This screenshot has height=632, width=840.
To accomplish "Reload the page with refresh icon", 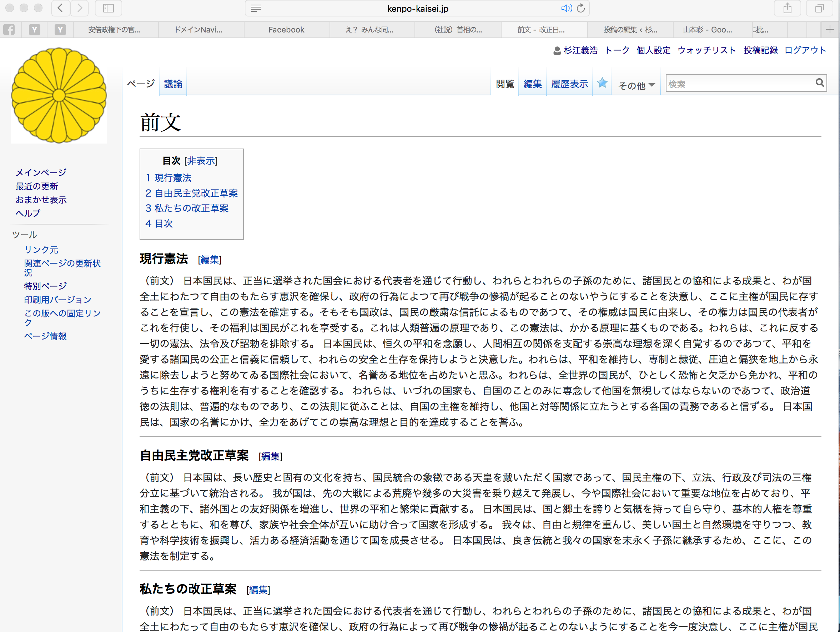I will (x=580, y=8).
